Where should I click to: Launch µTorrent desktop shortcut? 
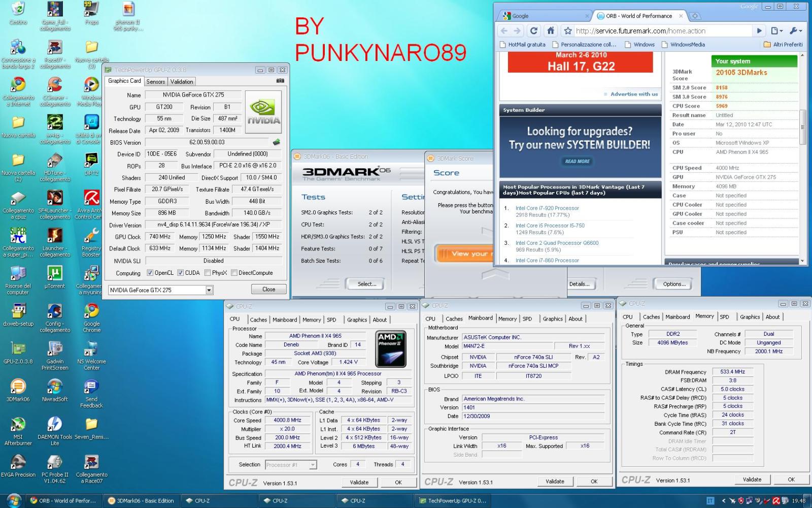[55, 277]
